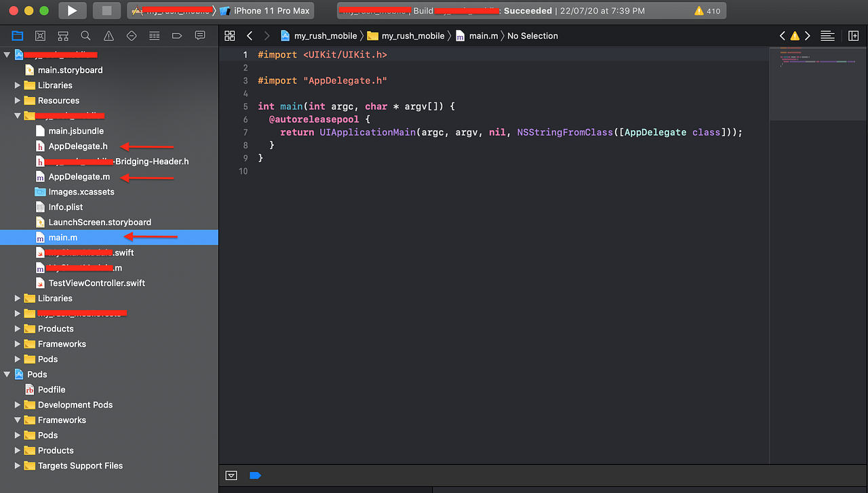This screenshot has height=493, width=868.
Task: Toggle breakpoints with the blue flag icon
Action: [256, 475]
